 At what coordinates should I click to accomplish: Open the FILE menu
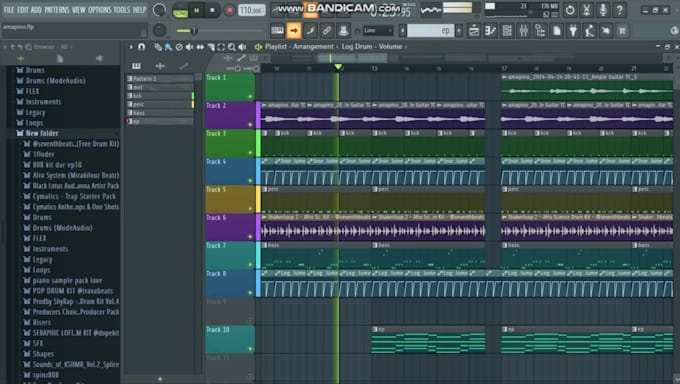[x=9, y=10]
